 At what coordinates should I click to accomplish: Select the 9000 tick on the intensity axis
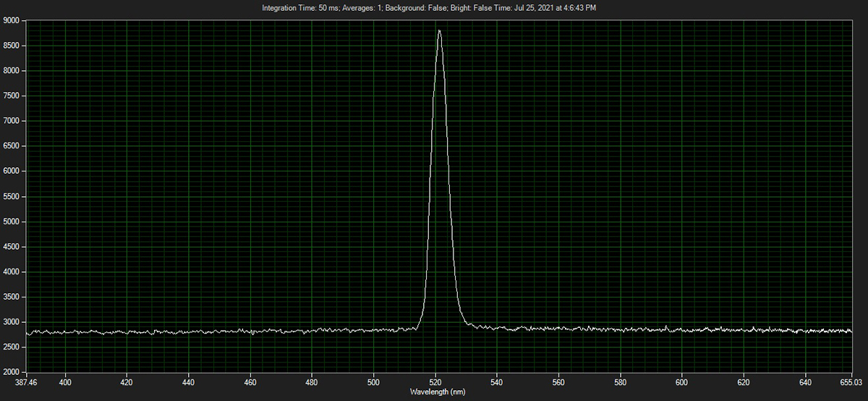pos(12,20)
